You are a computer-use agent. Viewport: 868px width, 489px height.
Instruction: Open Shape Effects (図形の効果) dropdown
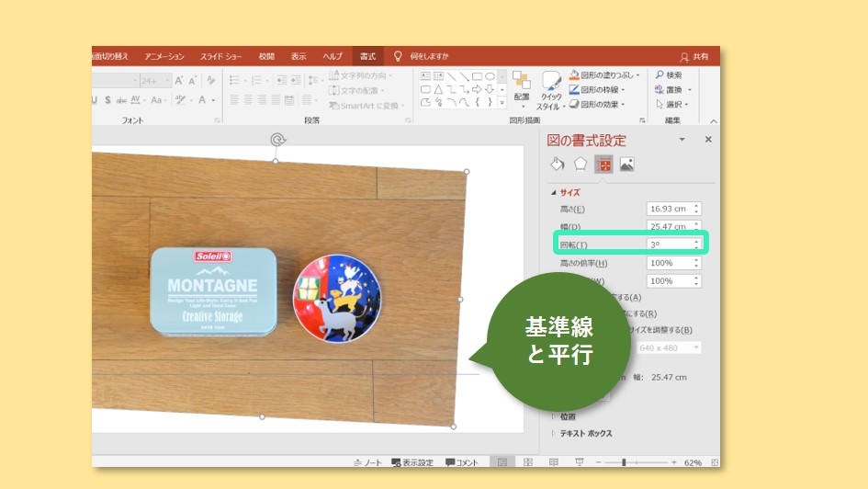click(x=597, y=104)
